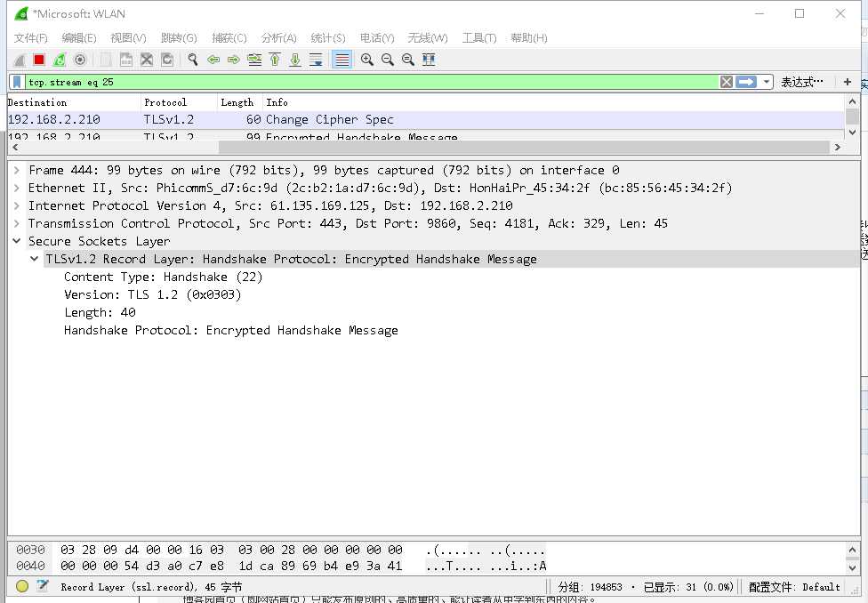868x603 pixels.
Task: Stop the running packet capture
Action: click(39, 60)
